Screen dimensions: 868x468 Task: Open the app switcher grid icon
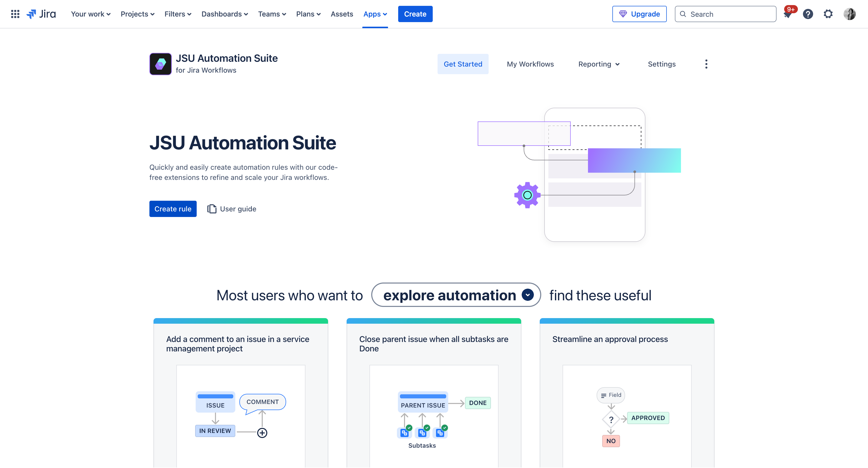coord(15,14)
